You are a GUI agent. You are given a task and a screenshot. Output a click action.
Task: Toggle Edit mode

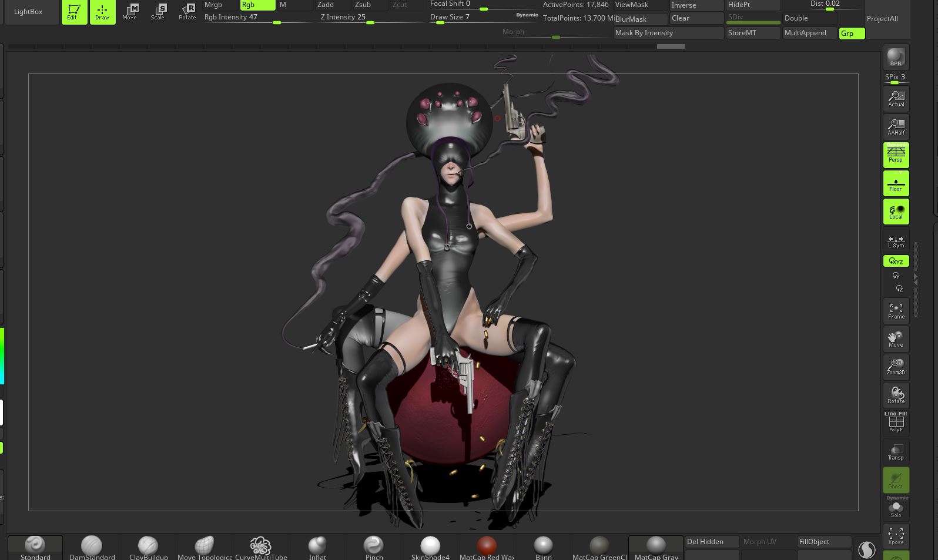point(74,12)
